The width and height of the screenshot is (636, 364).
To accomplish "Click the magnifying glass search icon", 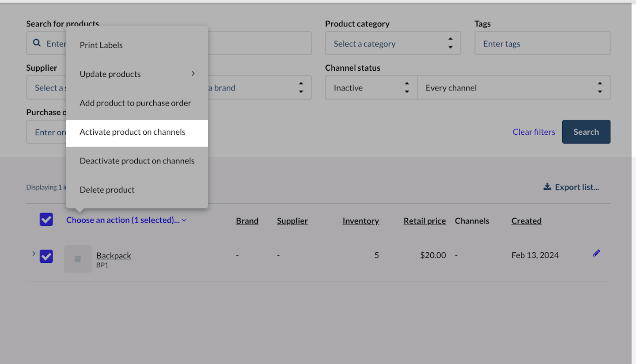I will click(x=37, y=43).
